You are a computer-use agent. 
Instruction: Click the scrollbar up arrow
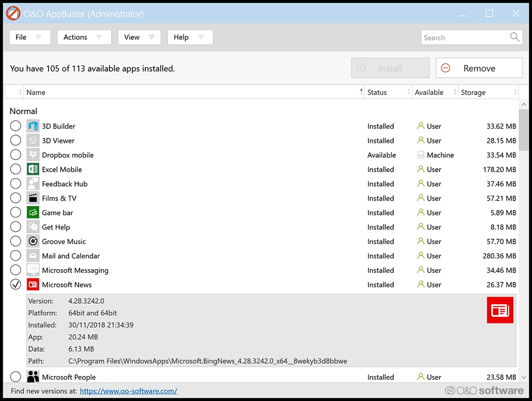click(523, 104)
